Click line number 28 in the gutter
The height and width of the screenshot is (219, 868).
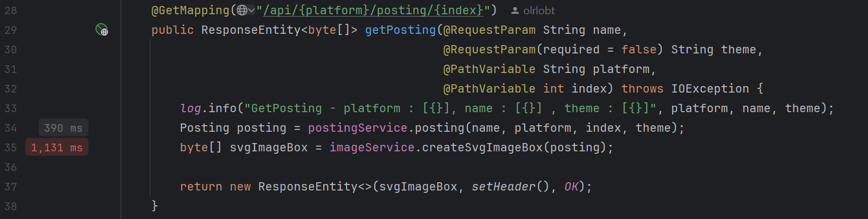click(x=11, y=11)
